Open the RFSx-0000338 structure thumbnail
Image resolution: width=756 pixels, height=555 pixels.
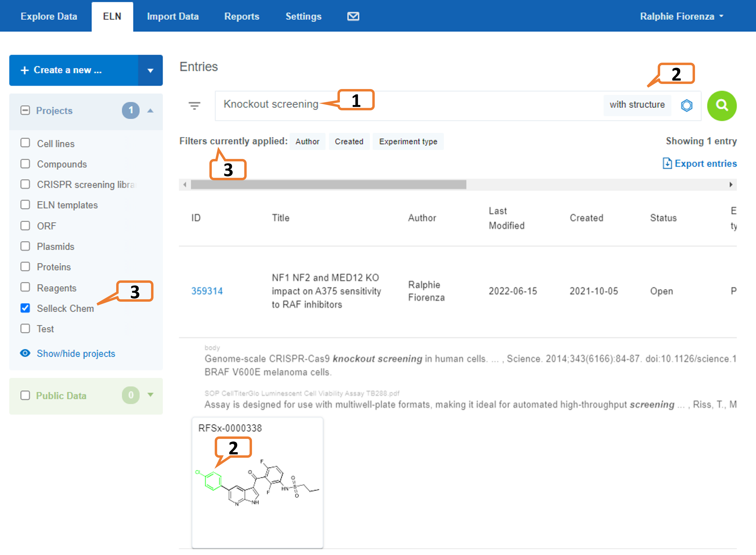click(x=257, y=482)
